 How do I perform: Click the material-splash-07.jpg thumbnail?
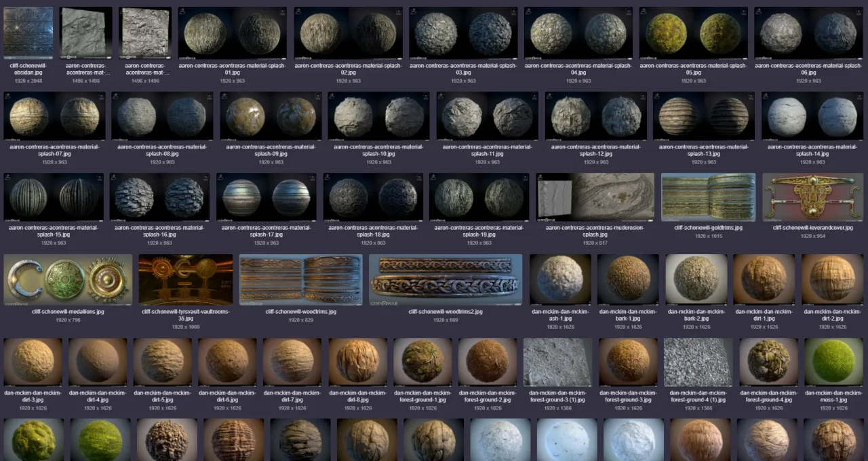coord(54,116)
